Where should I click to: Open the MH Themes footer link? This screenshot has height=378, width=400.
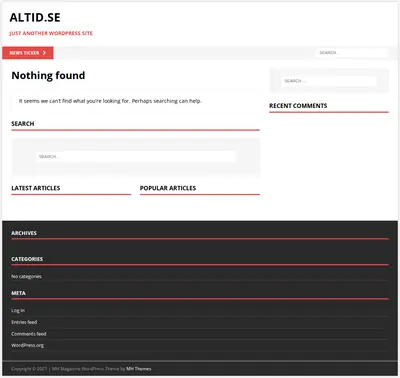coord(139,369)
